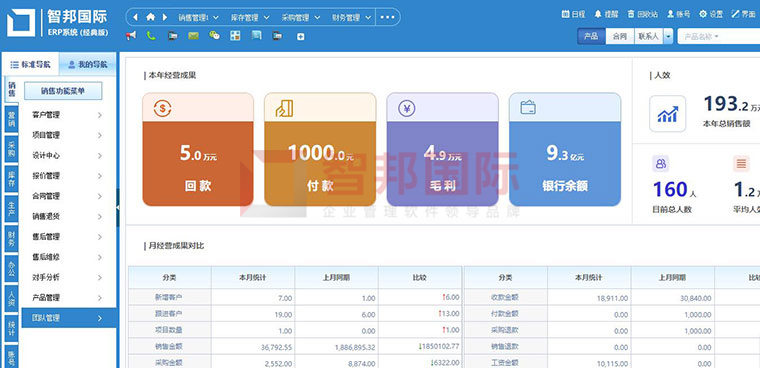Open the more options ellipsis button
The height and width of the screenshot is (376, 763).
tap(387, 17)
